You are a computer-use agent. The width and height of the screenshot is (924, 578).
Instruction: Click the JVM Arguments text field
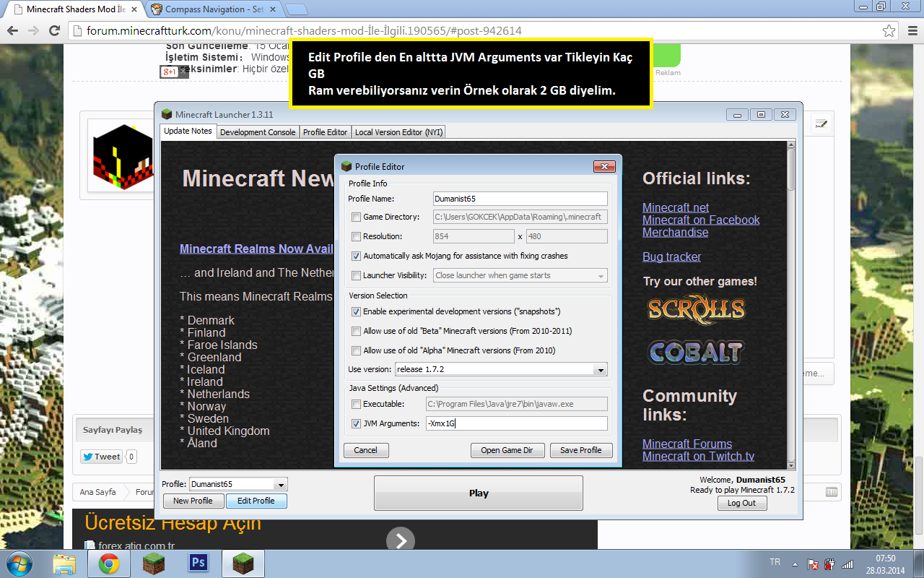(515, 423)
